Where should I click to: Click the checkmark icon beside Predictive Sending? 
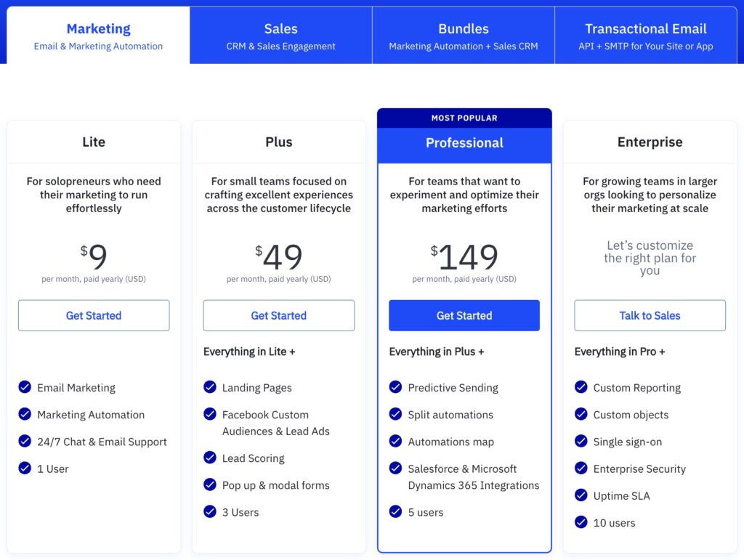click(395, 387)
